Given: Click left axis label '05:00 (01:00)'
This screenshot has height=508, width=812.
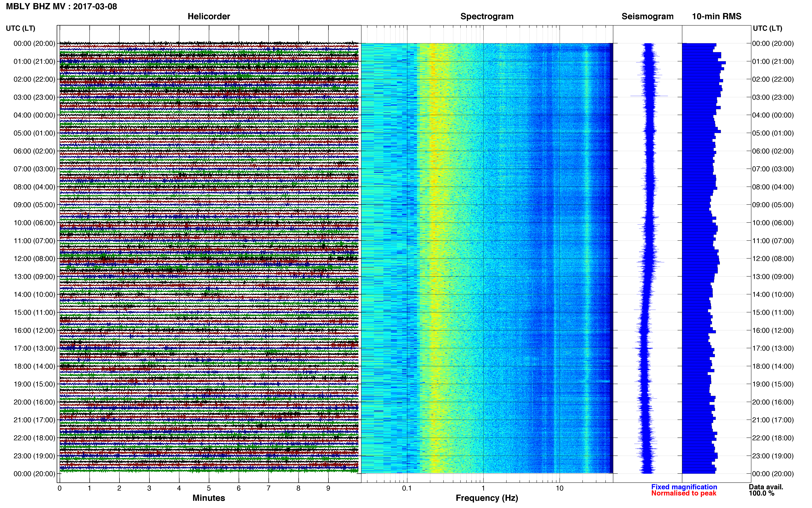Looking at the screenshot, I should (34, 133).
